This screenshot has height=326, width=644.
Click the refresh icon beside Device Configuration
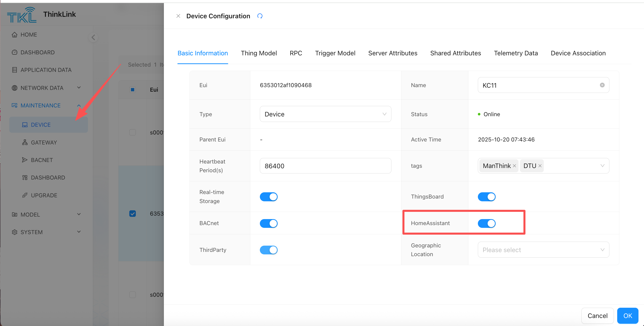[260, 16]
